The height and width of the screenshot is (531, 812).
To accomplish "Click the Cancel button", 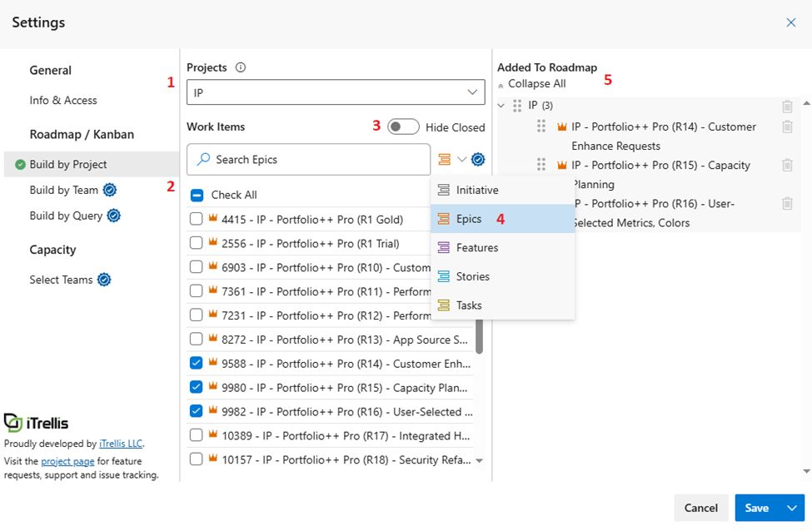I will (700, 508).
